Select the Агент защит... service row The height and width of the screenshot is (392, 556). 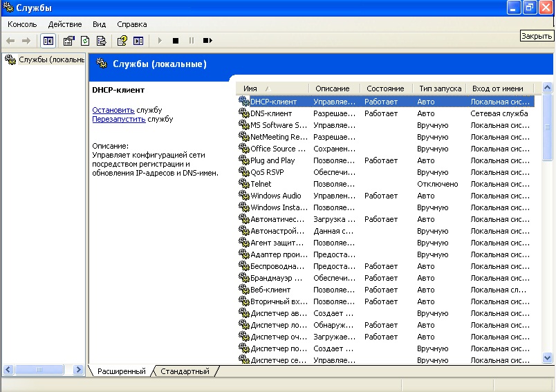pos(385,243)
